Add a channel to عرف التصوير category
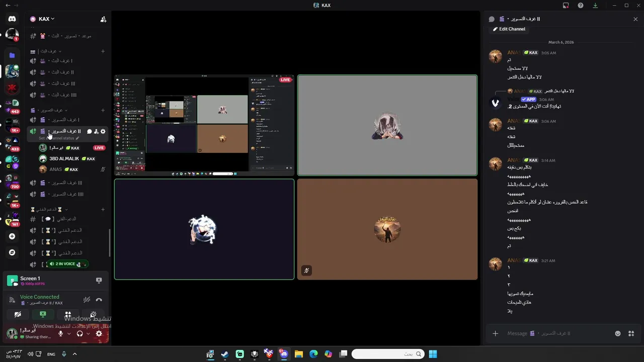Viewport: 644px width, 362px height. pyautogui.click(x=103, y=110)
